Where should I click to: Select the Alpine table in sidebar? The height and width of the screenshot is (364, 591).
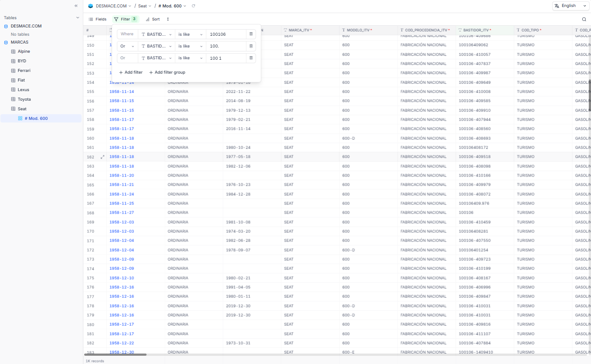coord(24,51)
